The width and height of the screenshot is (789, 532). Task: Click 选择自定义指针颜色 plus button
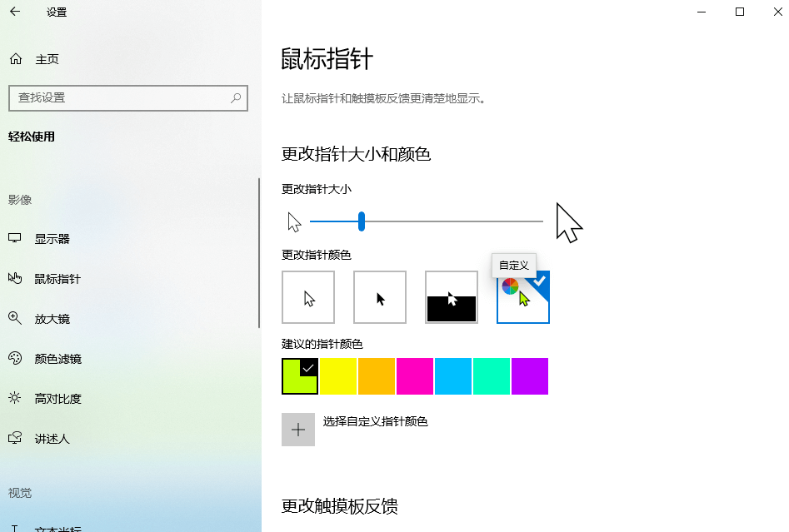pyautogui.click(x=298, y=431)
